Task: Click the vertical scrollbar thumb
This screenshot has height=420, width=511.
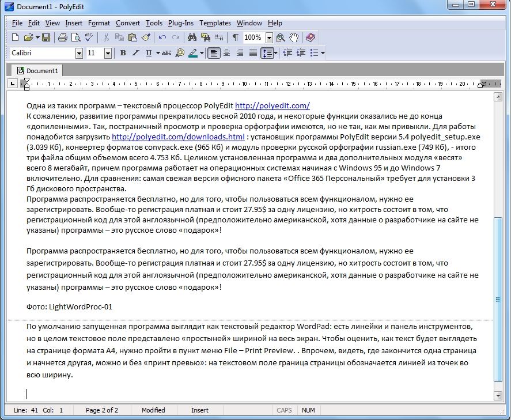Action: click(498, 299)
